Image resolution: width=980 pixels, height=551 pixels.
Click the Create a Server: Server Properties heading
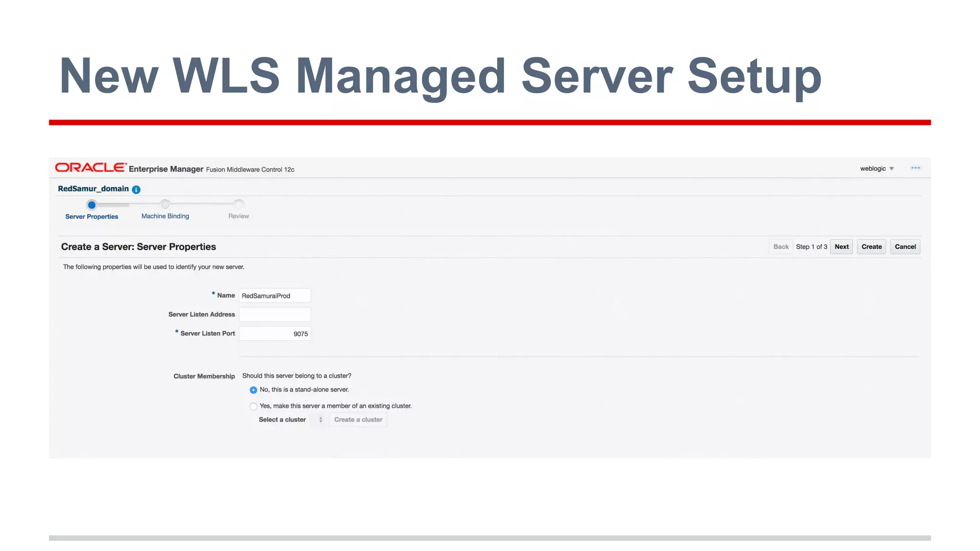point(139,247)
